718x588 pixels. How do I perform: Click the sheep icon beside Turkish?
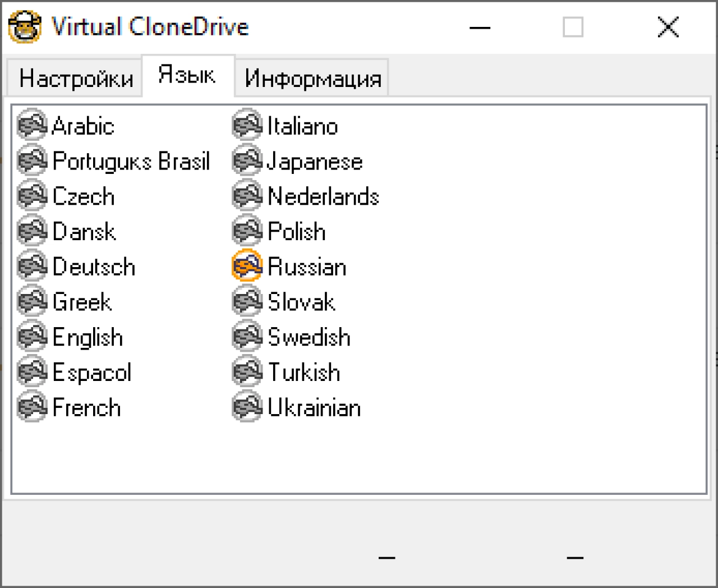[x=247, y=371]
